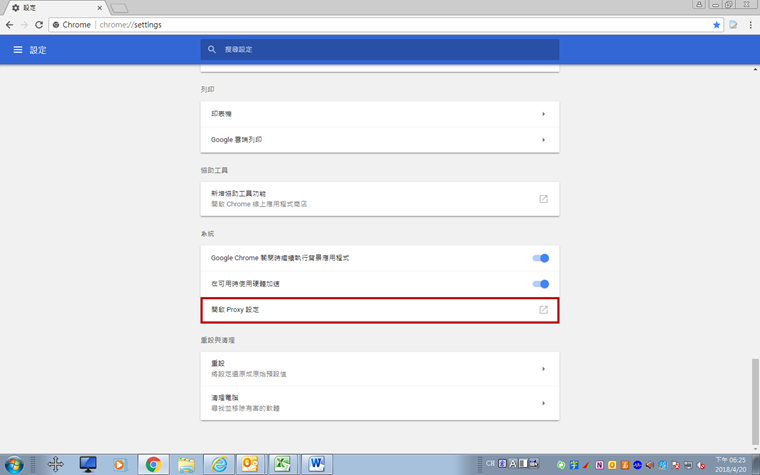This screenshot has height=475, width=760.
Task: Open Windows Explorer folder from taskbar
Action: 186,464
